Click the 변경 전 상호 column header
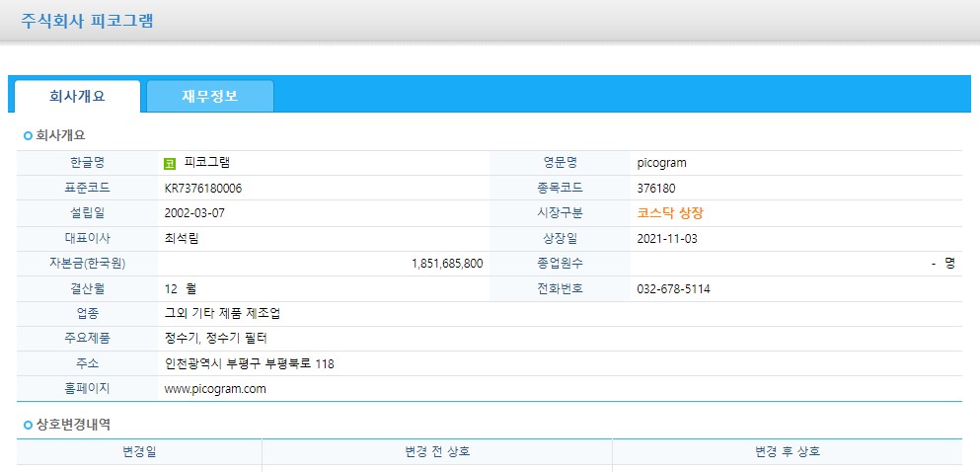The image size is (980, 472). (437, 451)
